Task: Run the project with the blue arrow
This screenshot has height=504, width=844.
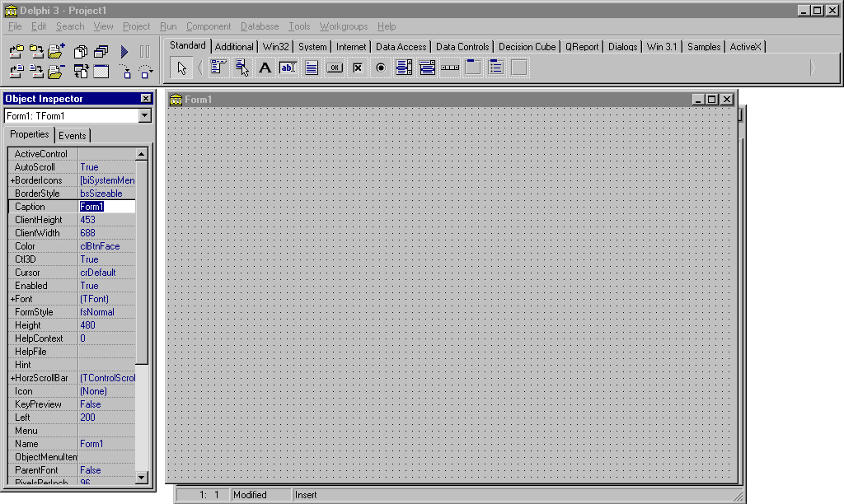Action: tap(124, 52)
